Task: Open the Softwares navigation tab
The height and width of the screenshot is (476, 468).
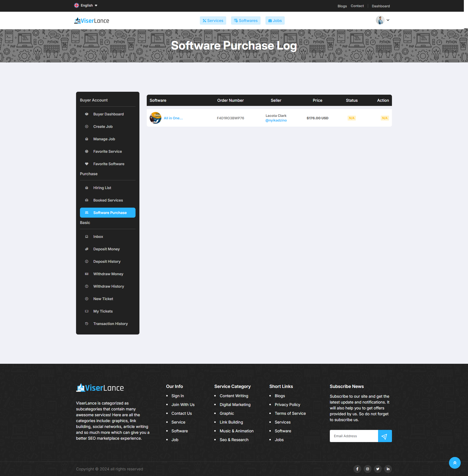Action: pos(245,21)
